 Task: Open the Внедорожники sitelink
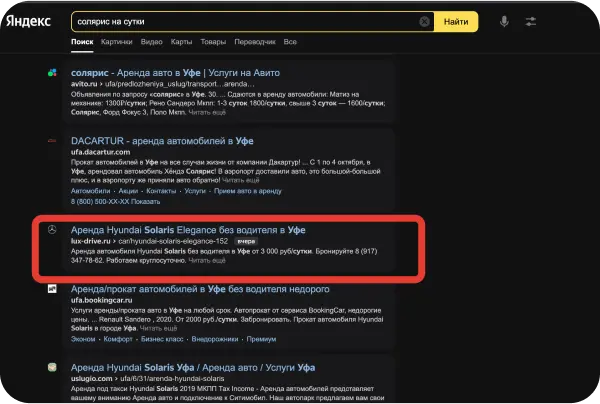pyautogui.click(x=215, y=339)
